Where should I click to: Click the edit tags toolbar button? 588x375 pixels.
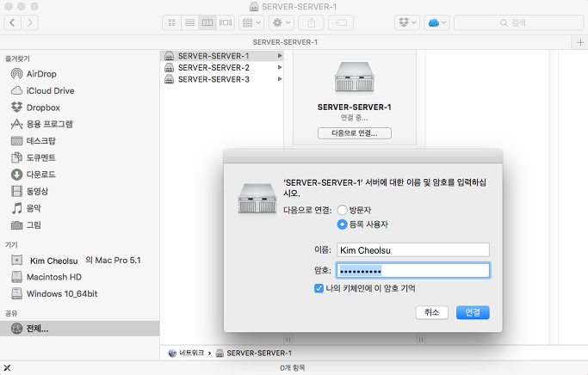pos(341,23)
